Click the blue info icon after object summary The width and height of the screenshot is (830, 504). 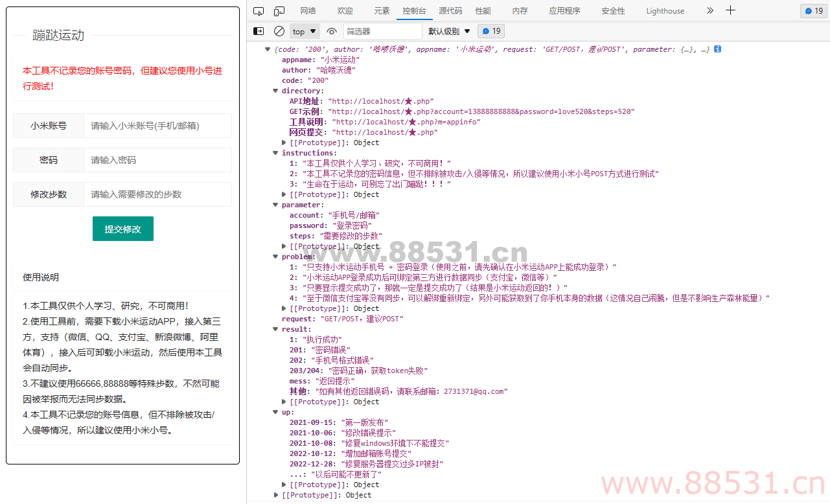click(718, 49)
